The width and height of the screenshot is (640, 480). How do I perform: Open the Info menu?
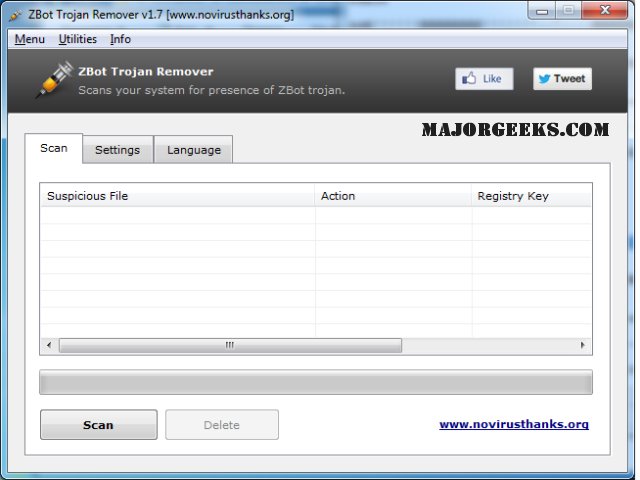pyautogui.click(x=120, y=39)
